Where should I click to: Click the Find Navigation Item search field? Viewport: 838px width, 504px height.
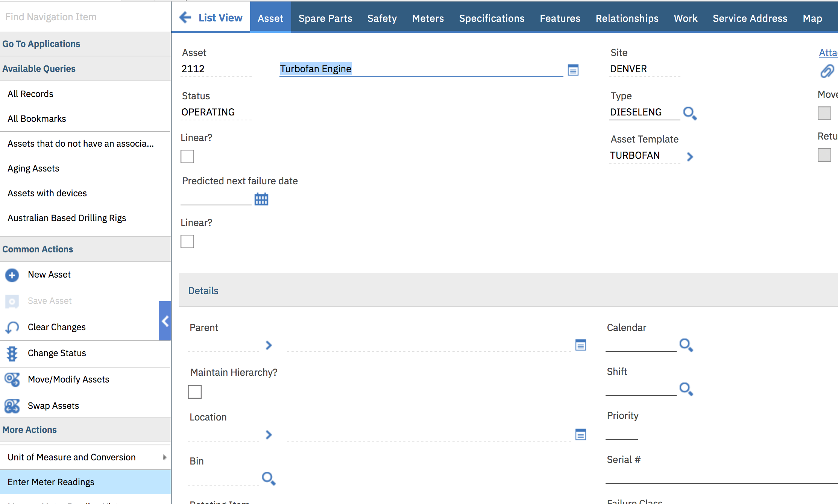tap(85, 17)
